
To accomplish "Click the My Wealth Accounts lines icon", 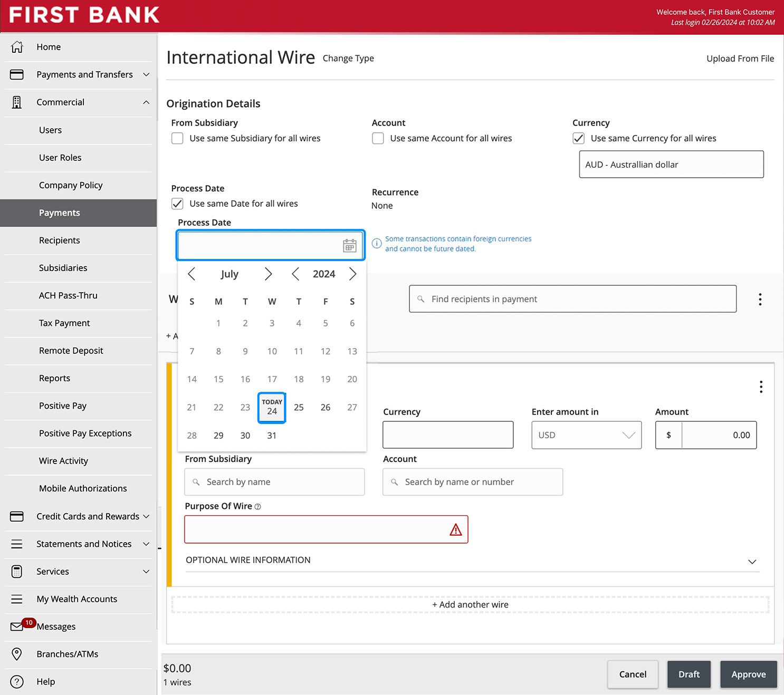I will click(x=17, y=599).
